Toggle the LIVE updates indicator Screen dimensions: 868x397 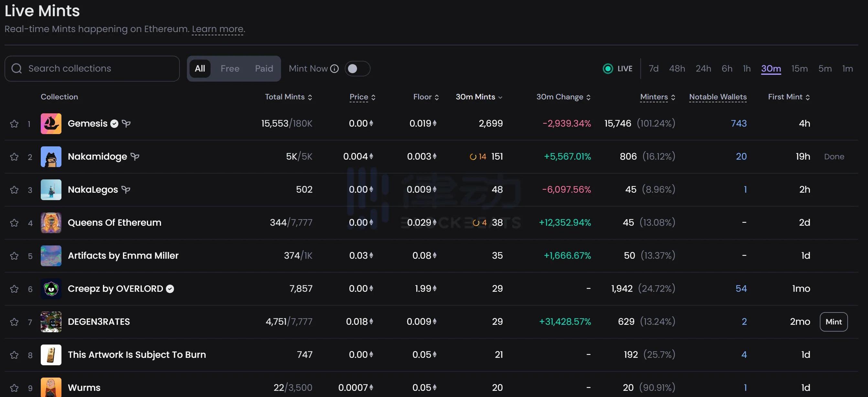608,69
